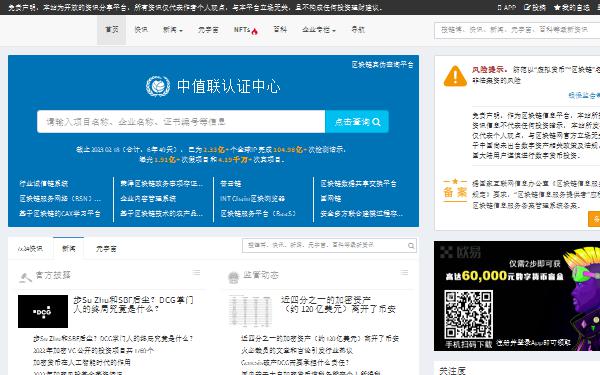Open the 首页 home tab
Viewport: 600px width, 375px height.
111,30
